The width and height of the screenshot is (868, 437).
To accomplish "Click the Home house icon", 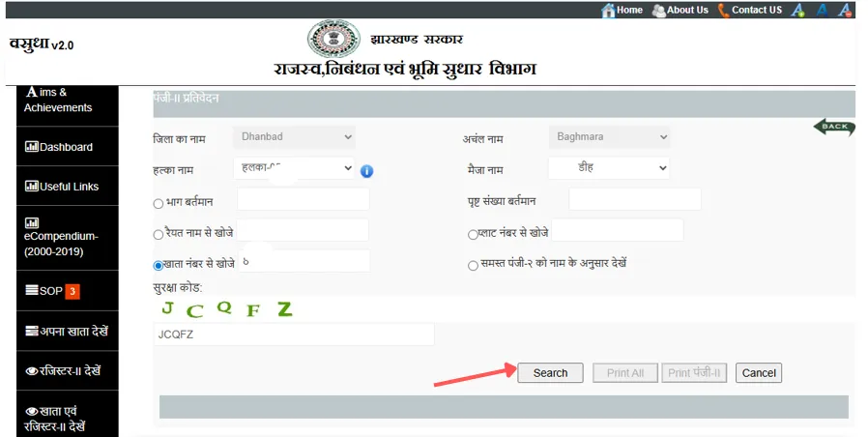I will pyautogui.click(x=608, y=10).
